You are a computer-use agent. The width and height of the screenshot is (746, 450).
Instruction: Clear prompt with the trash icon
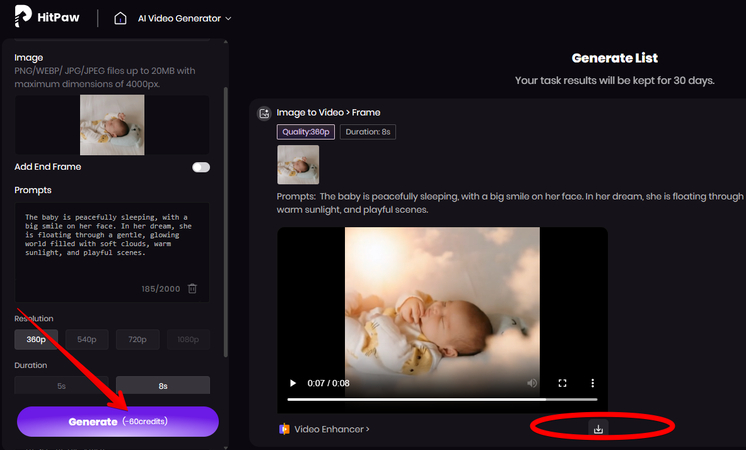tap(192, 289)
